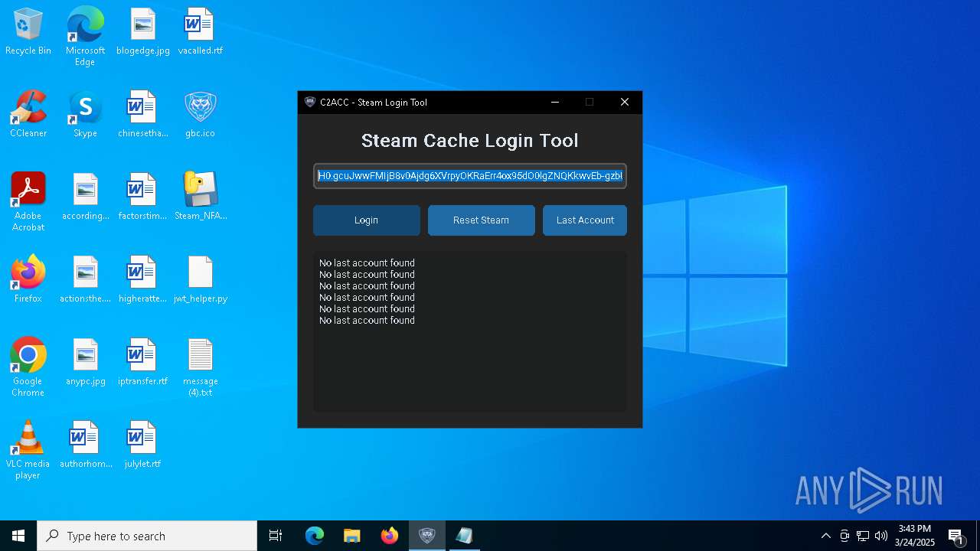This screenshot has height=551, width=980.
Task: Select the Recycle Bin desktop icon
Action: [x=28, y=32]
